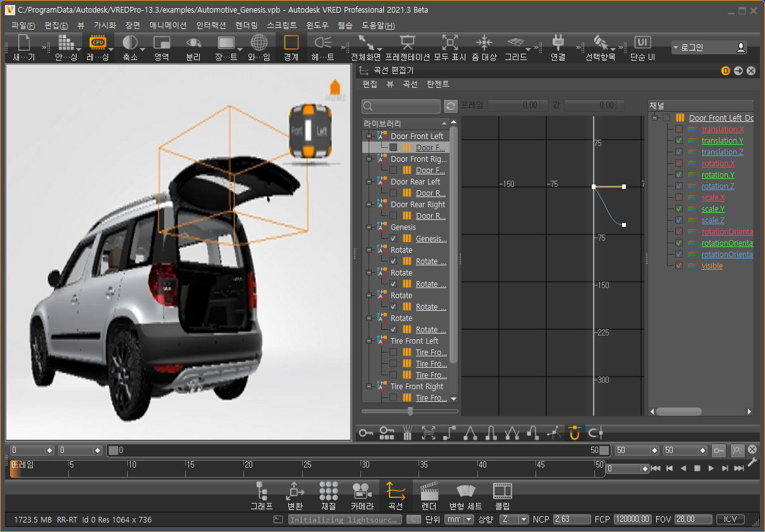Check the Door Front Left clip checkbox

tap(393, 148)
